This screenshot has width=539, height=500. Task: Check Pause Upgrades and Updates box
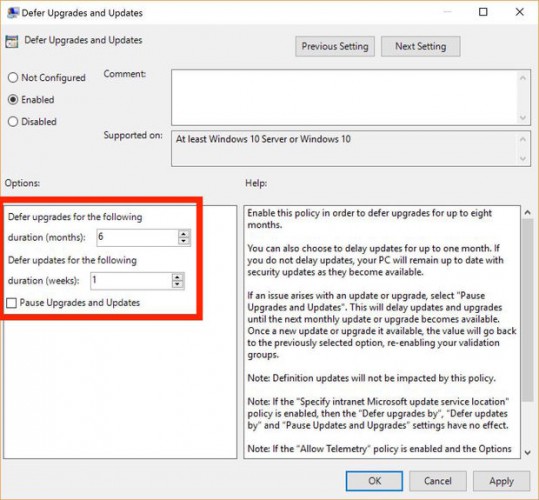[x=11, y=303]
